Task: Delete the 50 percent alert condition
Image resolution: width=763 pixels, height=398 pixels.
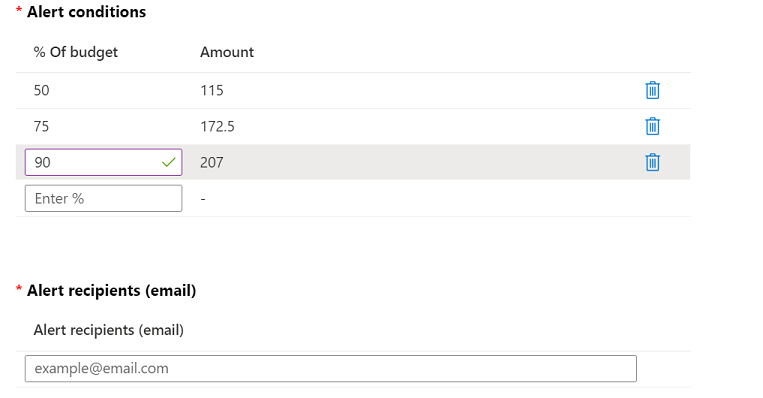Action: point(652,90)
